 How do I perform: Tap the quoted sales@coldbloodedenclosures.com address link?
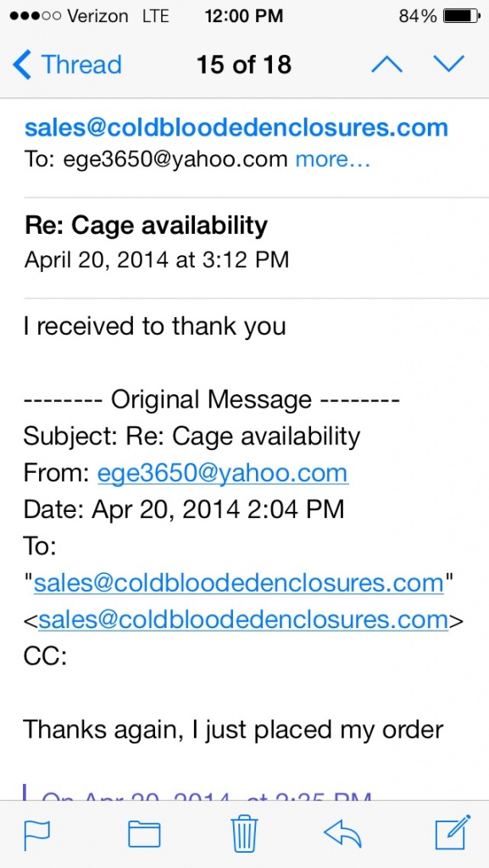pos(239,583)
